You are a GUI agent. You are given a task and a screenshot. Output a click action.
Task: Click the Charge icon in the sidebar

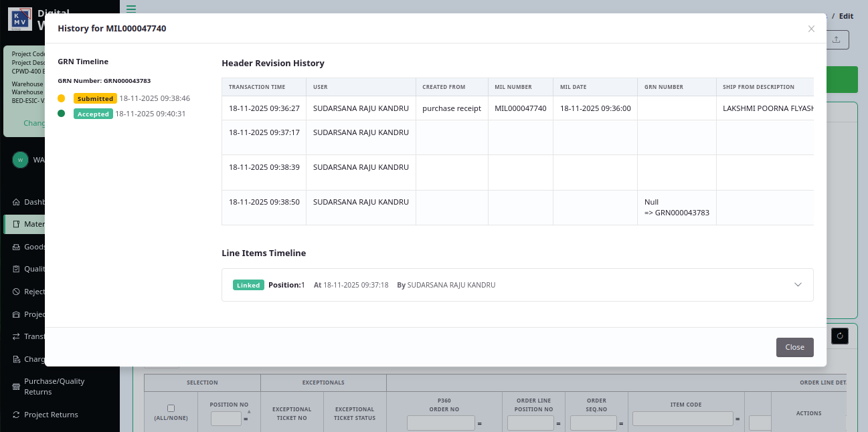tap(17, 359)
